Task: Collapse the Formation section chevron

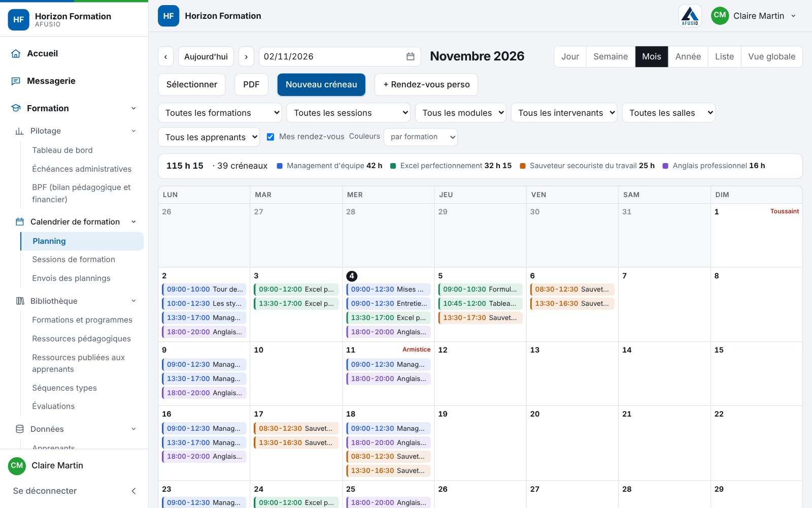Action: click(x=133, y=108)
